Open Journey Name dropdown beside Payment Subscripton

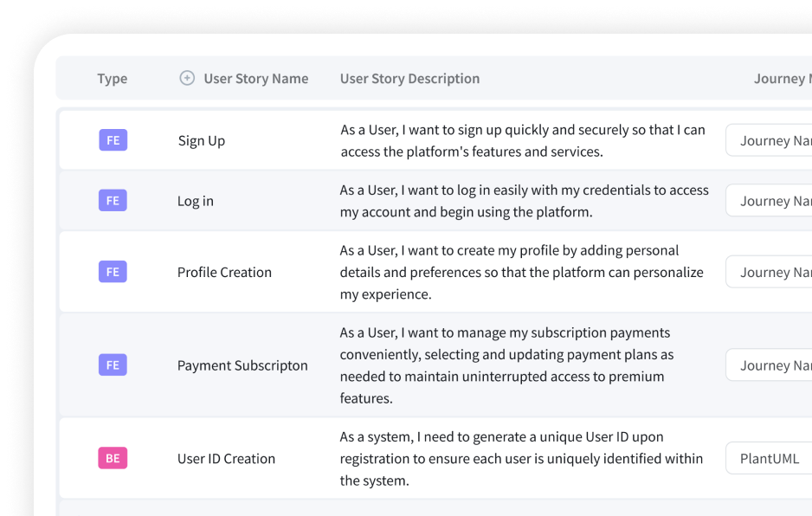pyautogui.click(x=769, y=364)
